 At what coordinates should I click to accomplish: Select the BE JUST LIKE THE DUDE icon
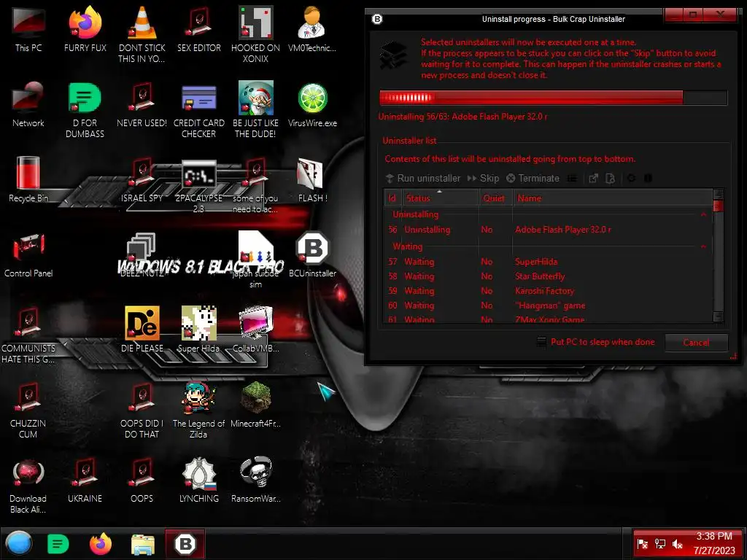pyautogui.click(x=256, y=111)
